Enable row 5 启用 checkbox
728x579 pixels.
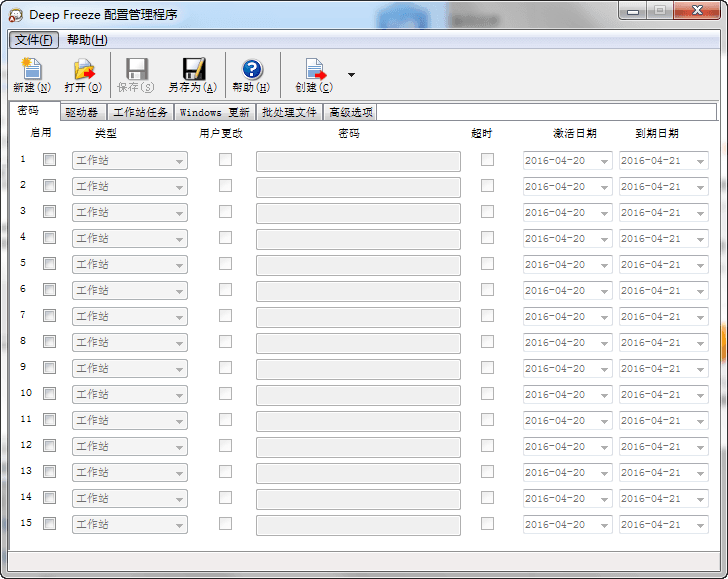49,264
